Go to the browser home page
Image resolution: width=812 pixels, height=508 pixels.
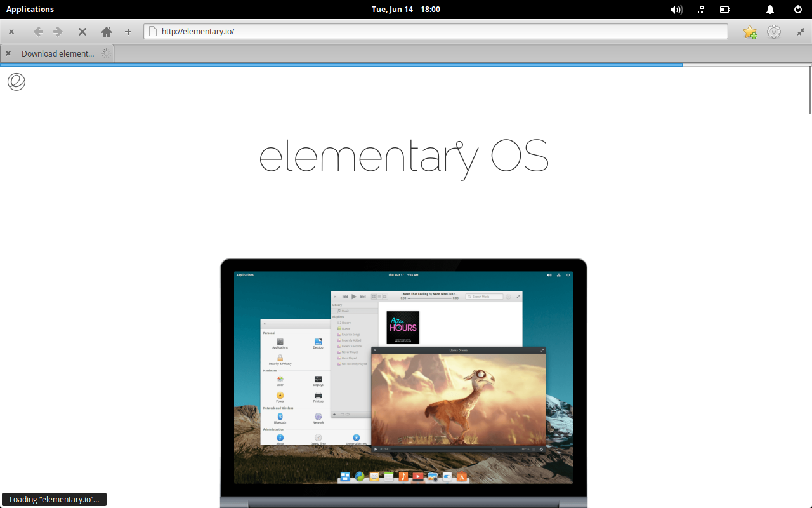click(x=106, y=31)
